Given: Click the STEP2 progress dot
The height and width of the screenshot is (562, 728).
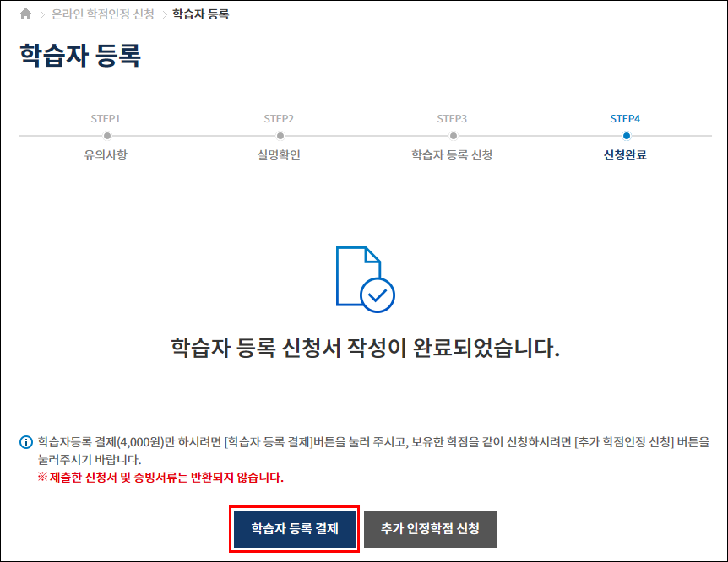Looking at the screenshot, I should [280, 135].
